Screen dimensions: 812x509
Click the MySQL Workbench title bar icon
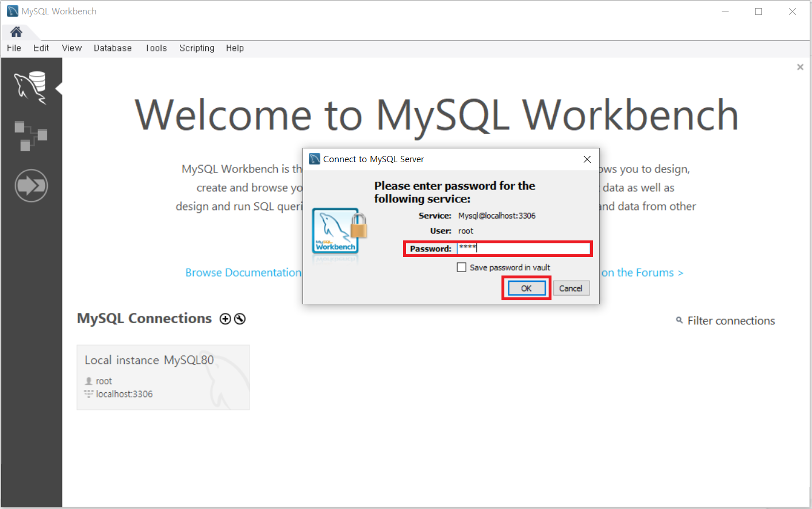point(13,11)
